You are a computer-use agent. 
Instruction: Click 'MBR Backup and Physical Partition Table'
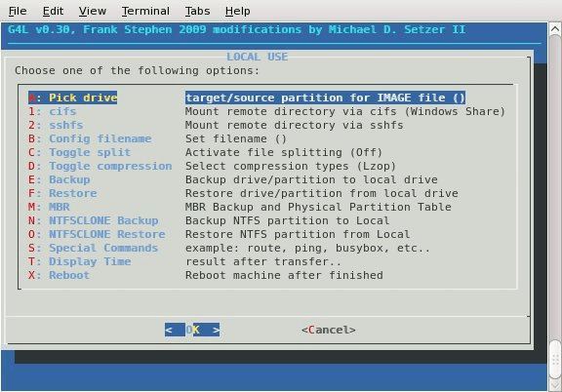[318, 207]
